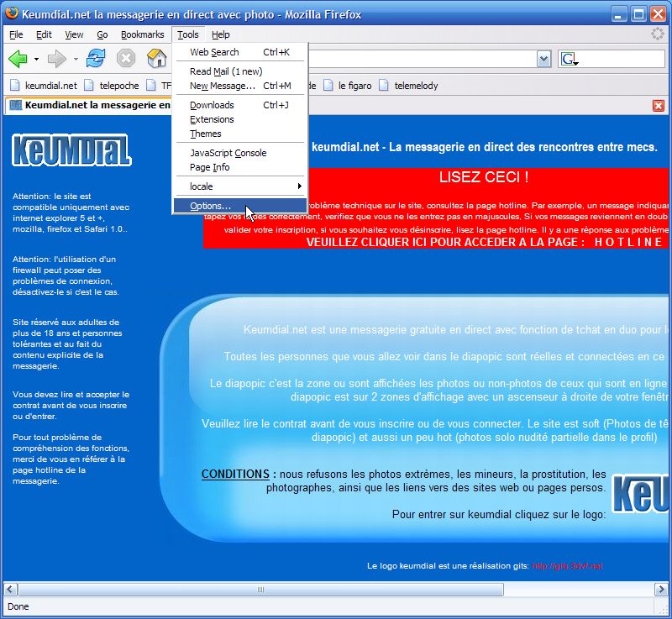Close the open Tools menu

click(188, 34)
